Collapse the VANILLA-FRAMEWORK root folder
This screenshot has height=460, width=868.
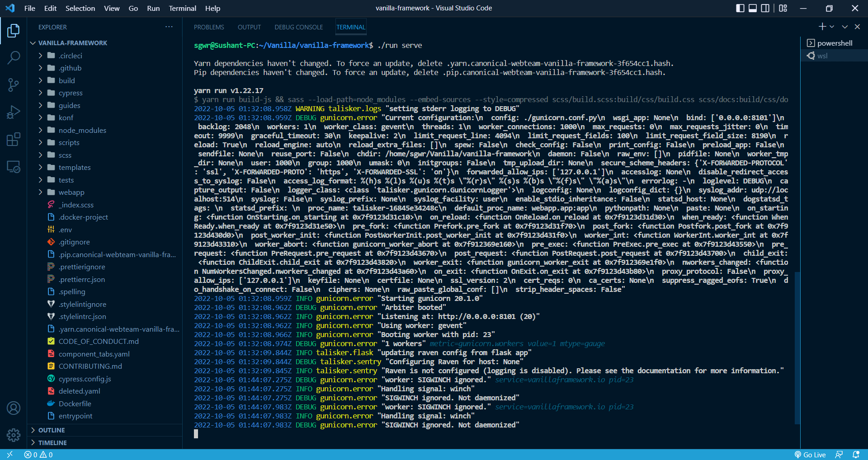[x=105, y=43]
